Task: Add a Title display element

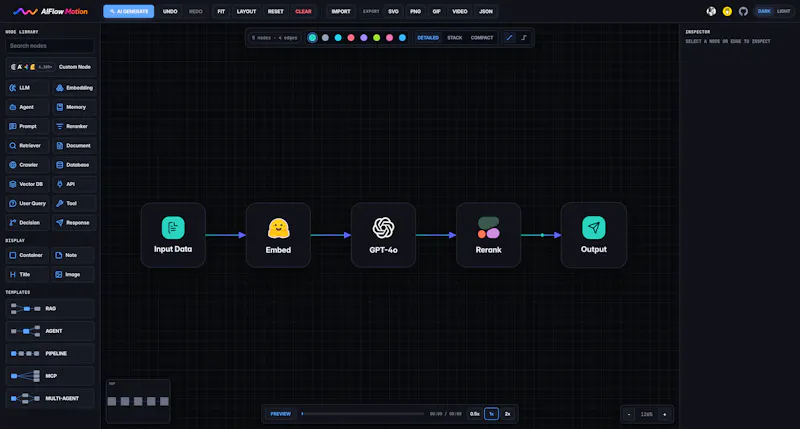Action: point(28,274)
